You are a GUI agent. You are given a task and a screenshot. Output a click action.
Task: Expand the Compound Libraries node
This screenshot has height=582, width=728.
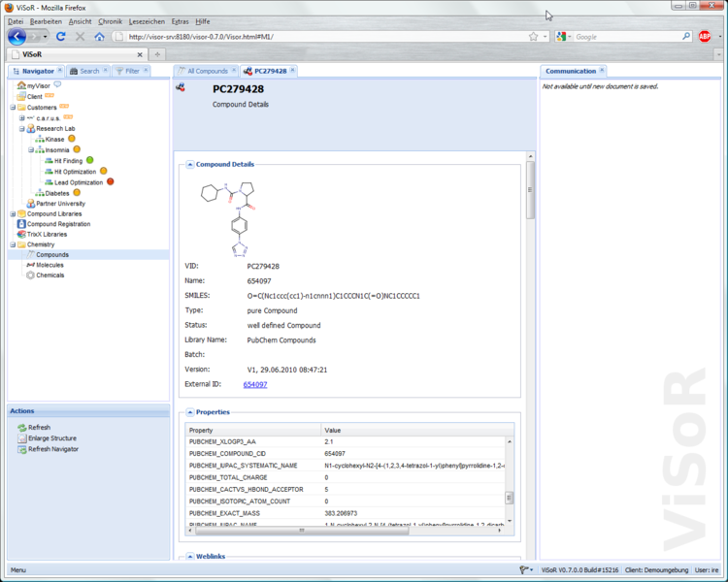13,214
